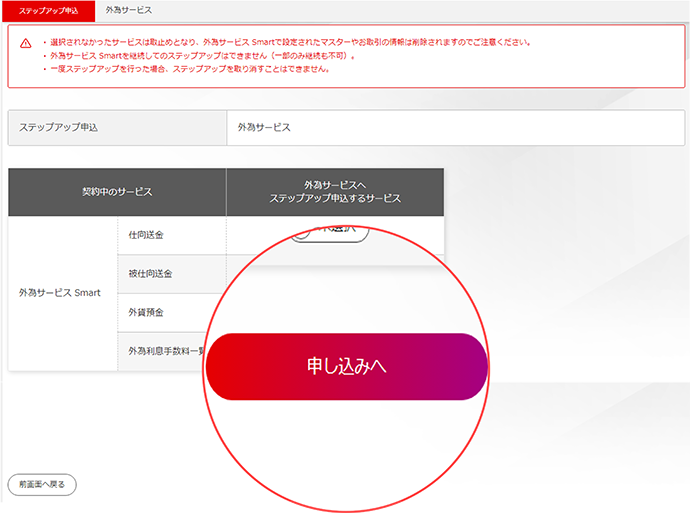Screen dimensions: 690x513
Task: Select the 外為利息手数料一覧 row
Action: pyautogui.click(x=163, y=351)
